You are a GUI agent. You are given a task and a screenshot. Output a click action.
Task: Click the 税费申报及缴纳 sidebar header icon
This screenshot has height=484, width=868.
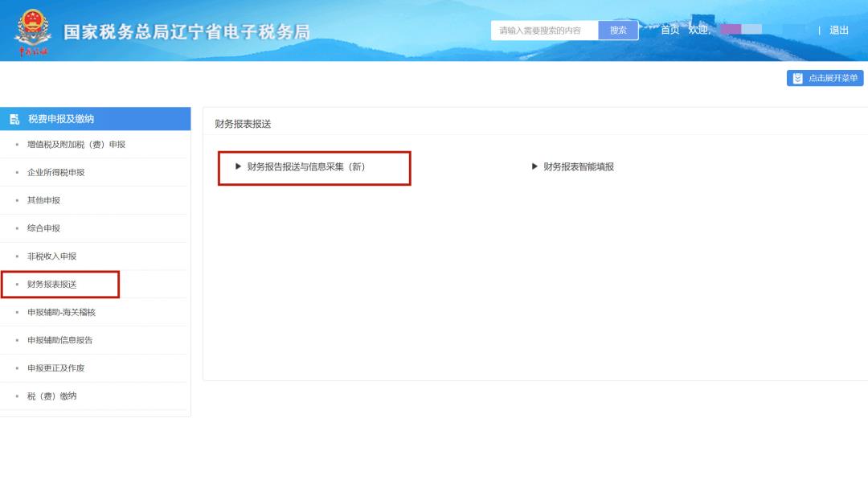tap(14, 119)
